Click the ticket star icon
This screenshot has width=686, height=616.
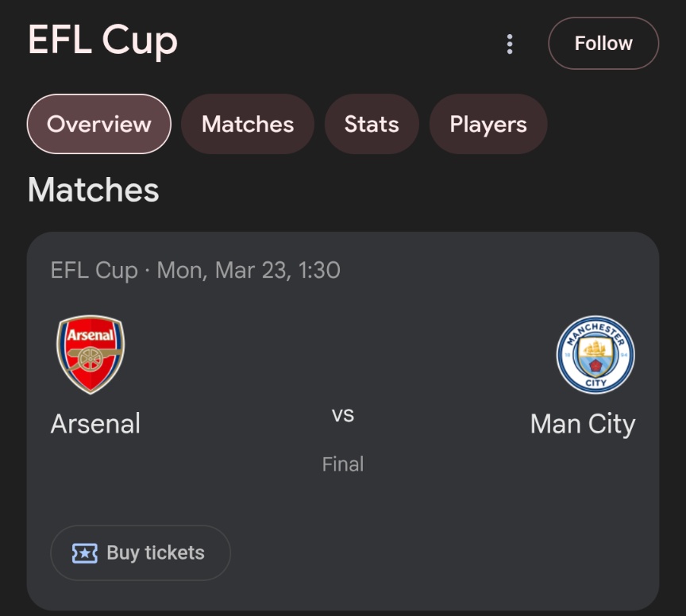tap(85, 553)
